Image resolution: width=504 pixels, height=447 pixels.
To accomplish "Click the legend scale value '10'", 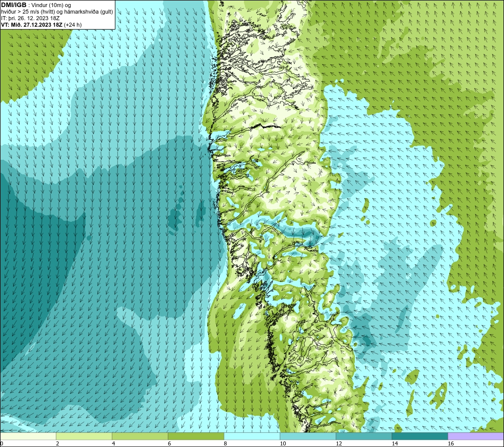I will pos(283,443).
